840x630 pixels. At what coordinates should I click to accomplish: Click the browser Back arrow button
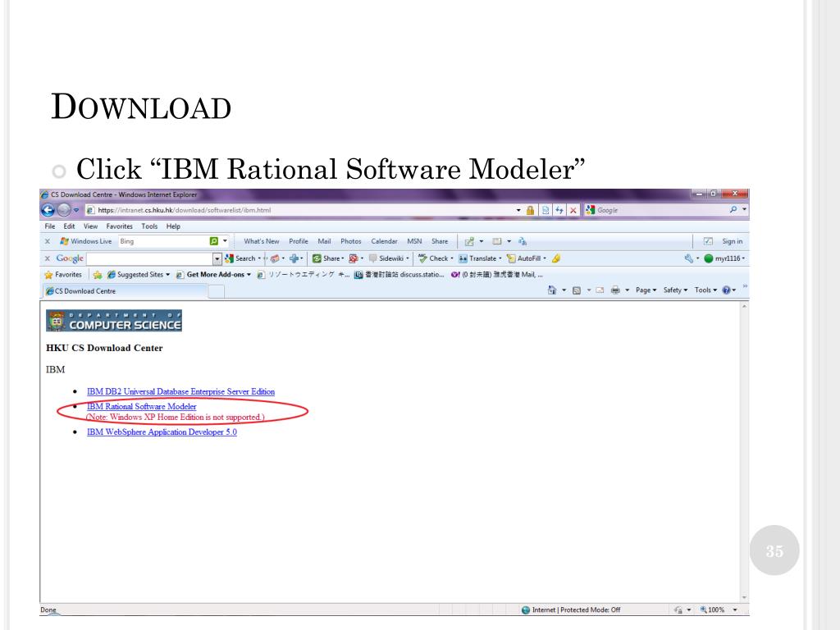click(x=48, y=210)
